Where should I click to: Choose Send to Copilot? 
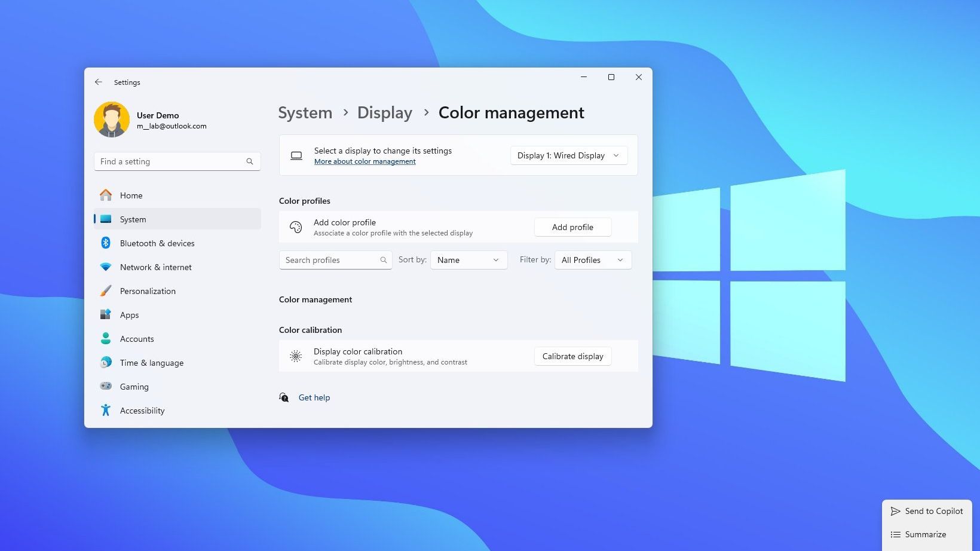coord(927,511)
